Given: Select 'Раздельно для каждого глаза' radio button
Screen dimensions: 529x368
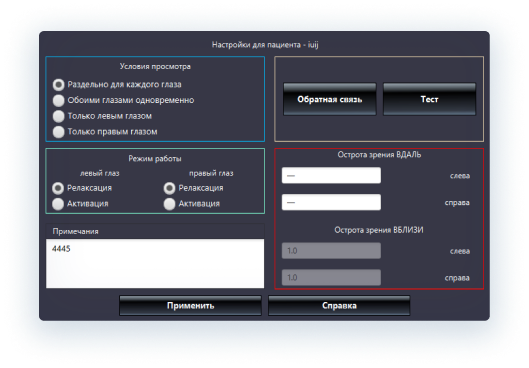Looking at the screenshot, I should click(x=58, y=84).
